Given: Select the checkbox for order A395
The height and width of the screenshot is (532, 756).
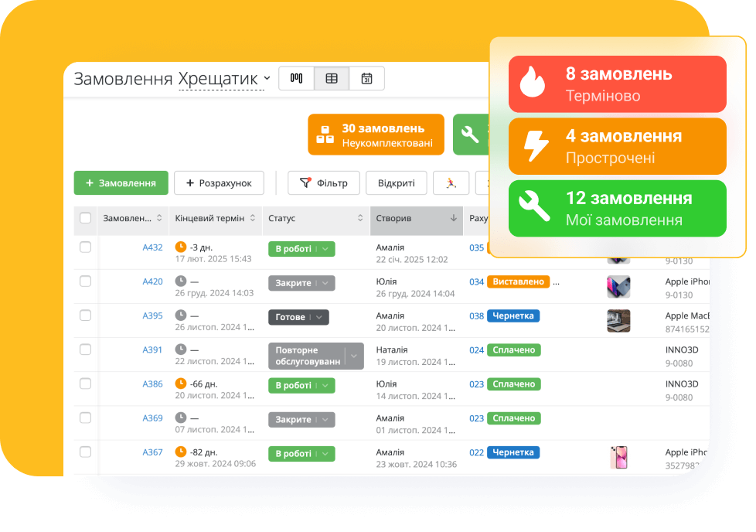Looking at the screenshot, I should 85,315.
